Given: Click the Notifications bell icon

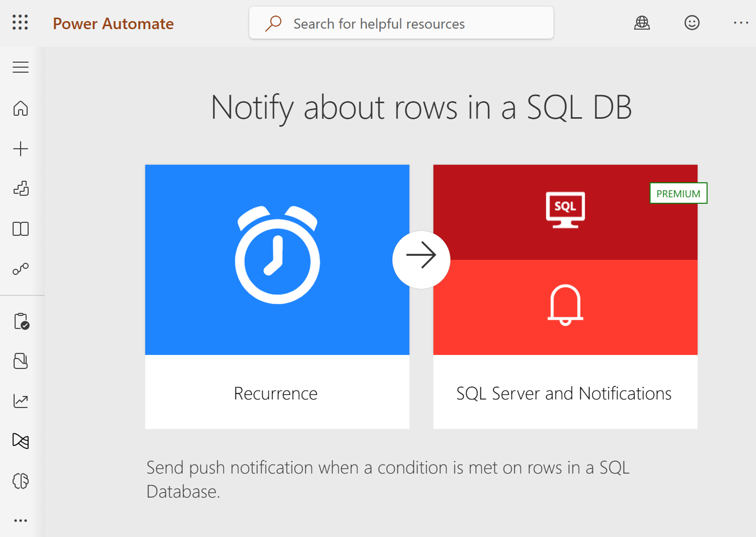Looking at the screenshot, I should click(x=565, y=305).
